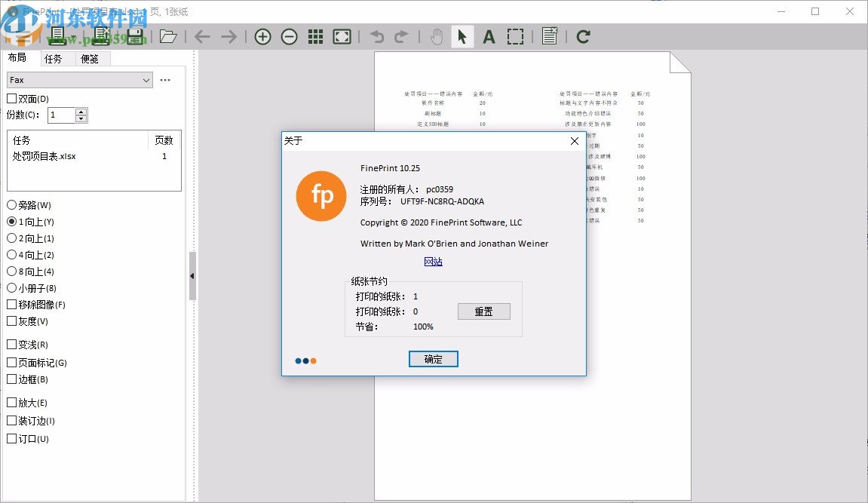Increase copies with the stepper arrow
The image size is (868, 503).
[x=81, y=111]
